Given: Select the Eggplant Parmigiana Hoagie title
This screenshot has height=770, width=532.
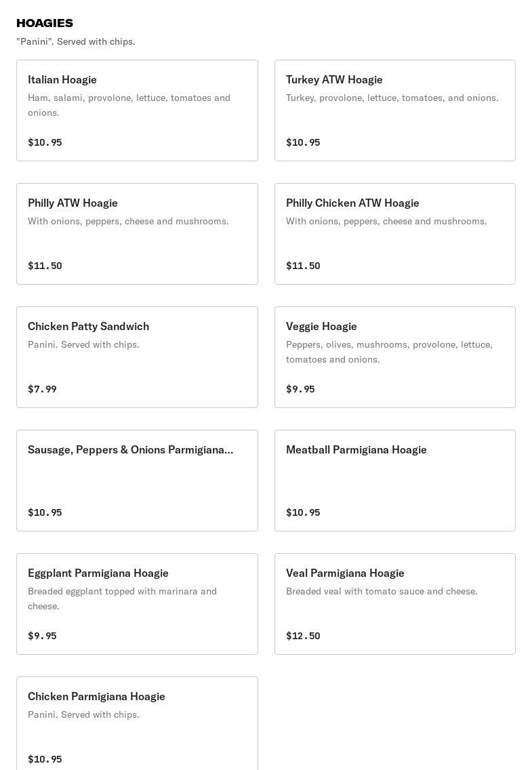Looking at the screenshot, I should click(98, 573).
